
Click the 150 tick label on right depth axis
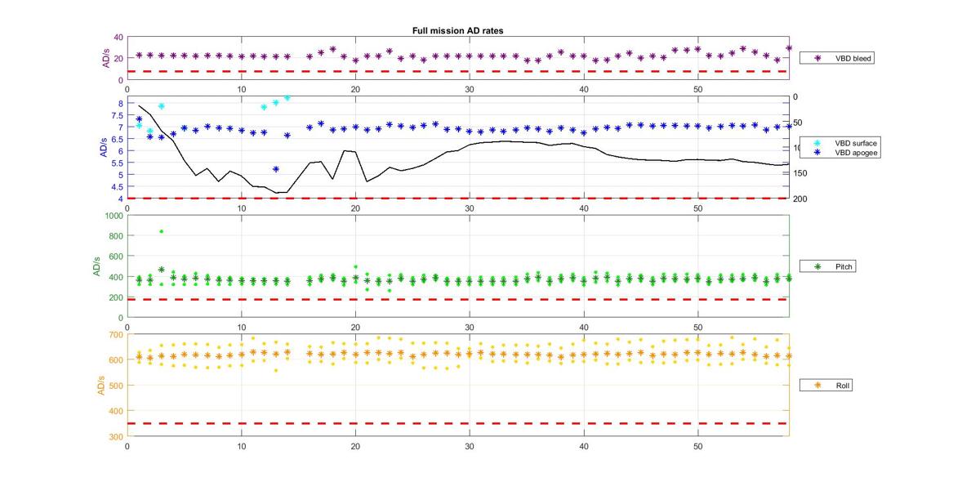coord(800,173)
